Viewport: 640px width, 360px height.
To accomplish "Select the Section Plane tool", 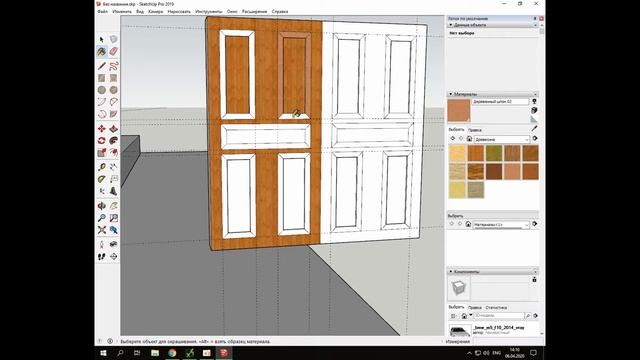I will 113,256.
